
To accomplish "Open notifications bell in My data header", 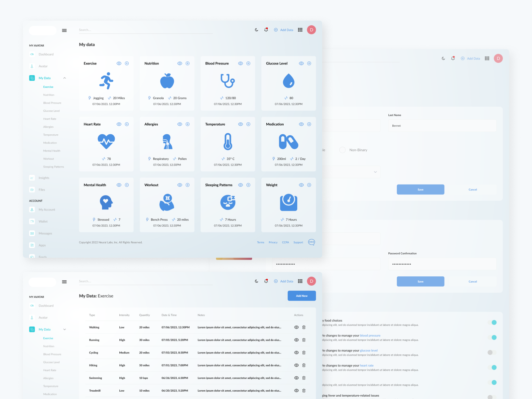I will click(266, 30).
